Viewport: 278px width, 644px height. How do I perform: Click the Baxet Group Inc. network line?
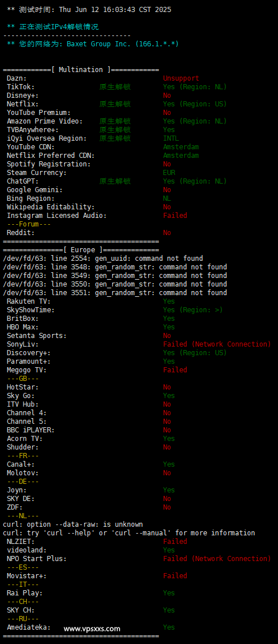click(x=93, y=44)
